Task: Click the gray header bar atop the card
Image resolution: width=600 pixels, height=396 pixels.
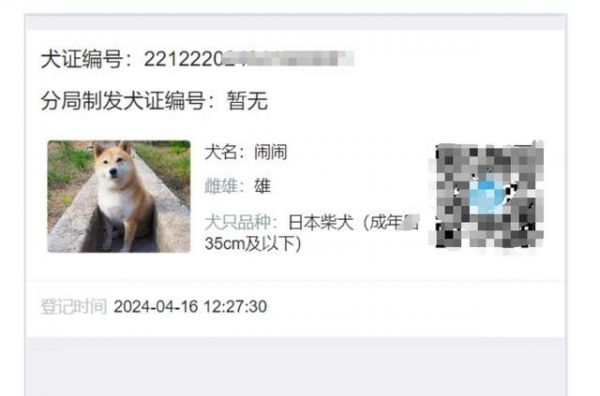Action: point(296,22)
